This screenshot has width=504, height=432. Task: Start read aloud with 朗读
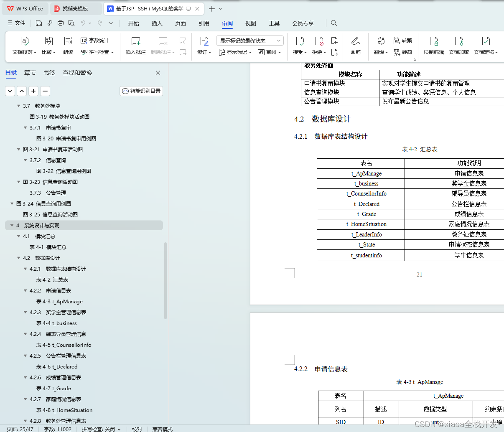(x=68, y=46)
